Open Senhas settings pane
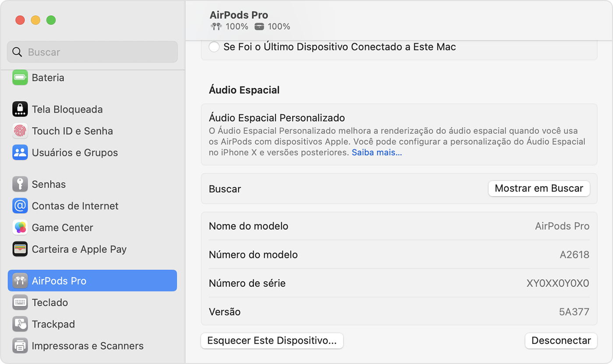The image size is (613, 364). [92, 184]
